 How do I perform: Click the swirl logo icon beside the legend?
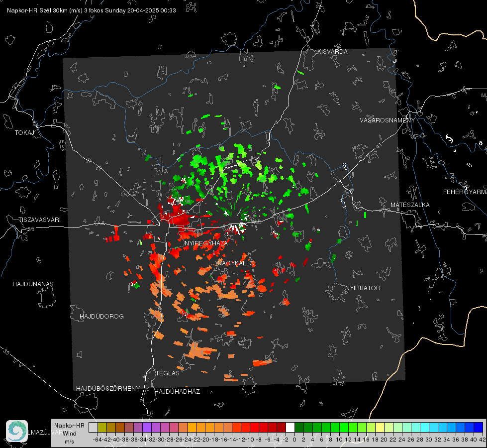pos(17,431)
